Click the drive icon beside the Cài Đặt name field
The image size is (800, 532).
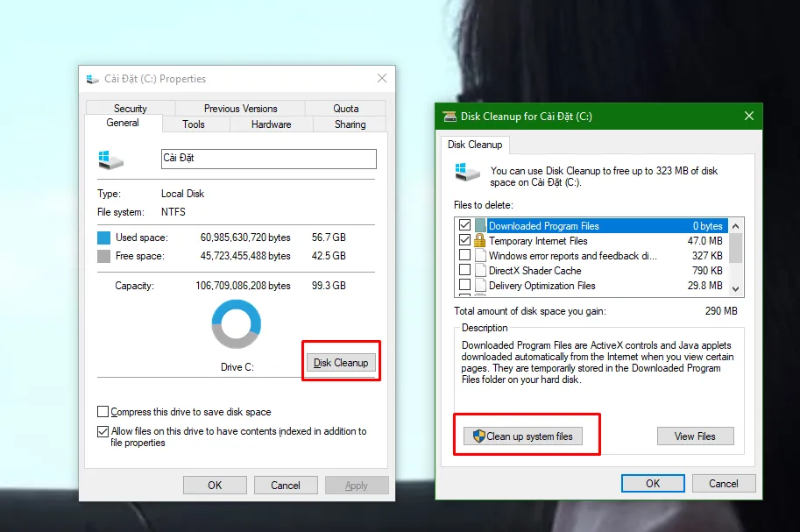click(x=109, y=159)
